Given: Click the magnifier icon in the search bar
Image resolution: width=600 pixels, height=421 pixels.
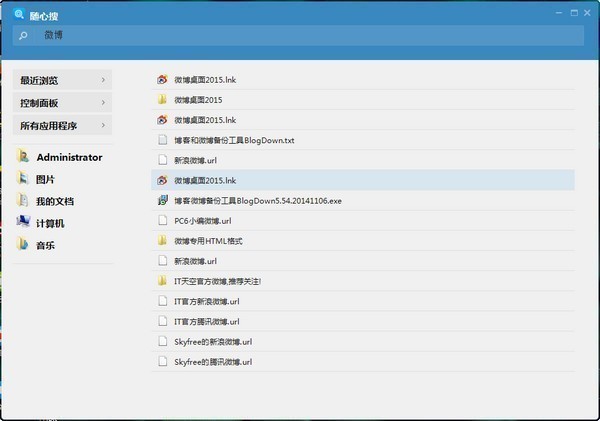Looking at the screenshot, I should (x=23, y=36).
